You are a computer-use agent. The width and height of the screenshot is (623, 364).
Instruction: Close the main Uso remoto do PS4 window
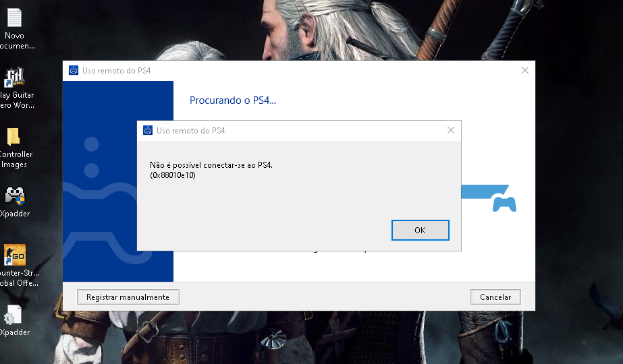[525, 70]
